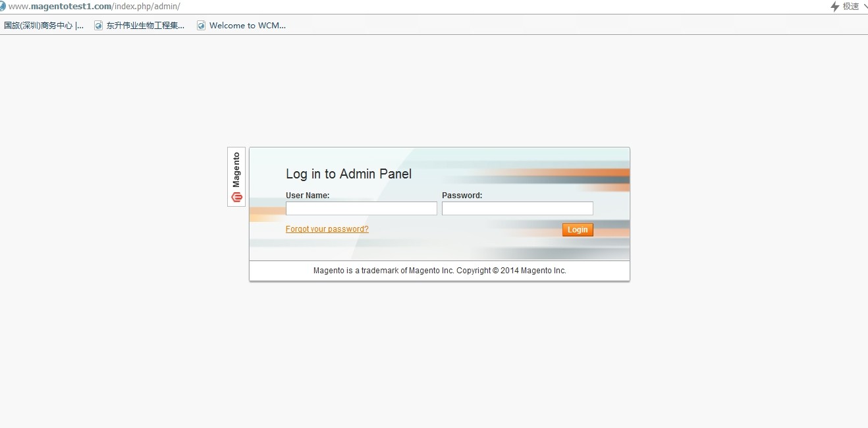
Task: Open the Forgot your password link
Action: coord(327,229)
